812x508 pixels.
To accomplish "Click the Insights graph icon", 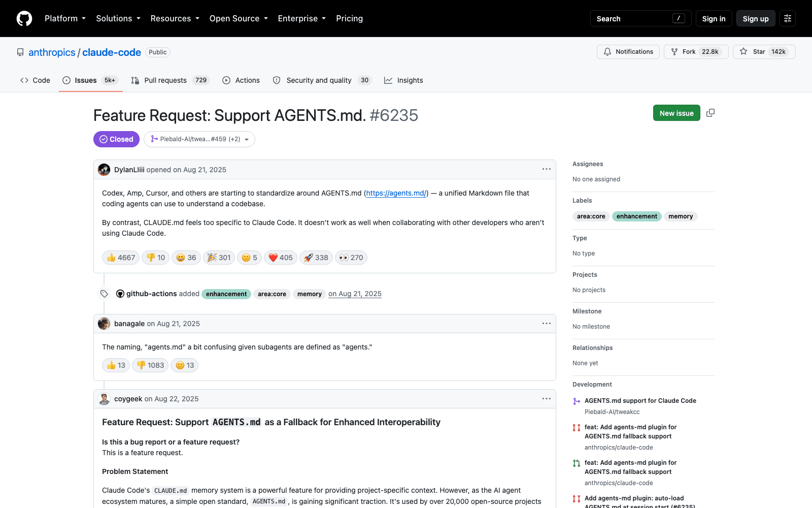I will click(388, 80).
